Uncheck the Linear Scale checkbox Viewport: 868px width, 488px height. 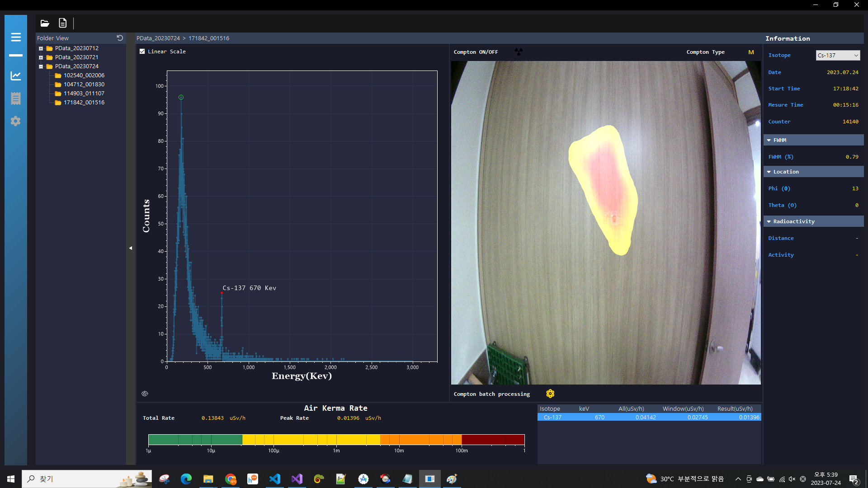[x=142, y=52]
